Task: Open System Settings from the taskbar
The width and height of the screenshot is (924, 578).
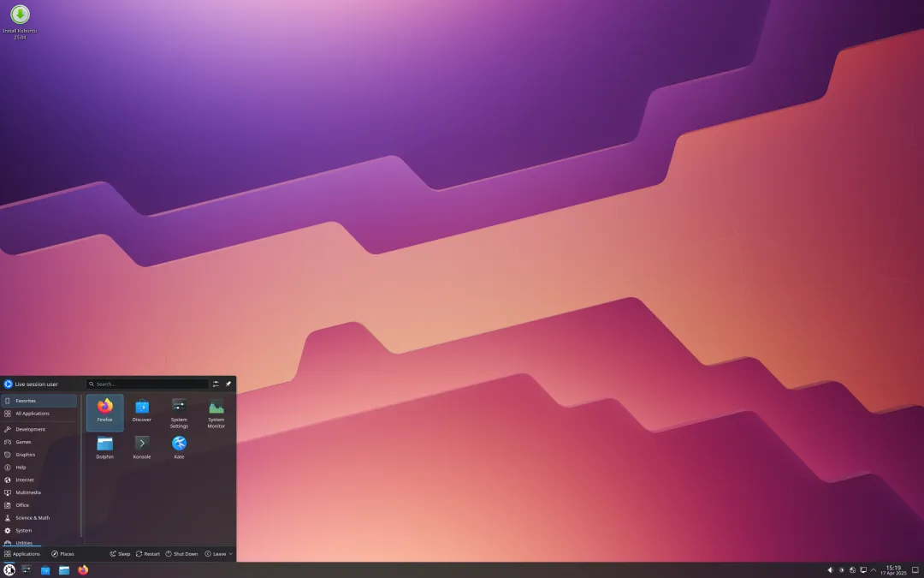Action: coord(27,569)
